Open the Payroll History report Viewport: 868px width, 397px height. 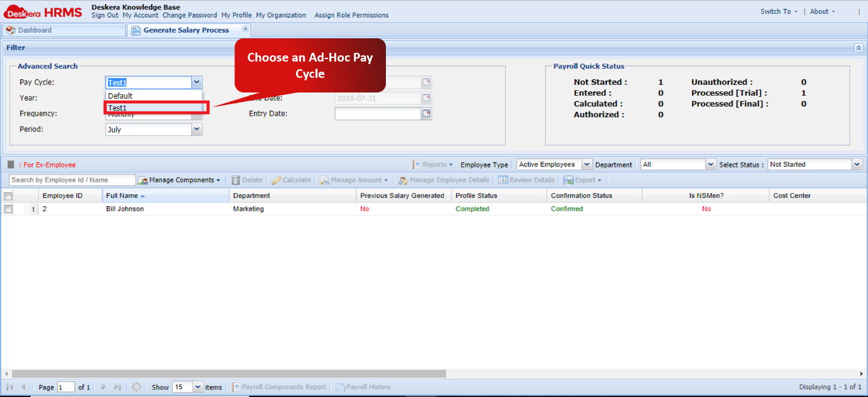pos(363,386)
